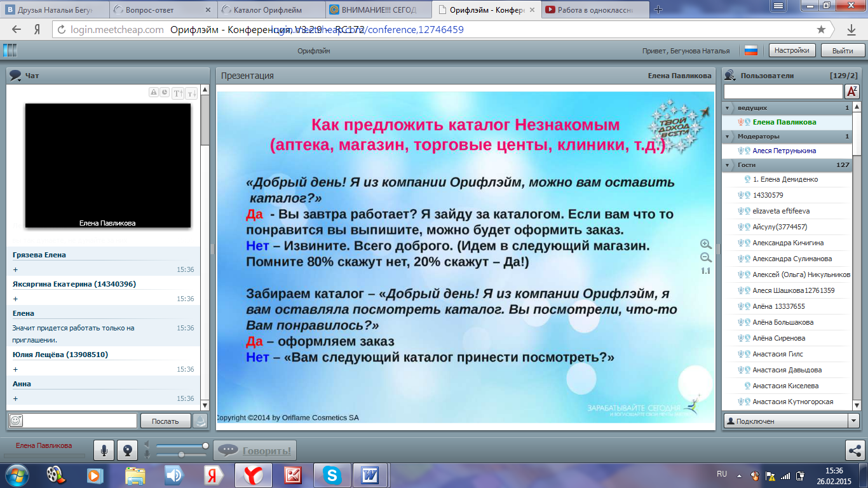Screen dimensions: 868x488
Task: Click the Выйти button
Action: point(842,51)
